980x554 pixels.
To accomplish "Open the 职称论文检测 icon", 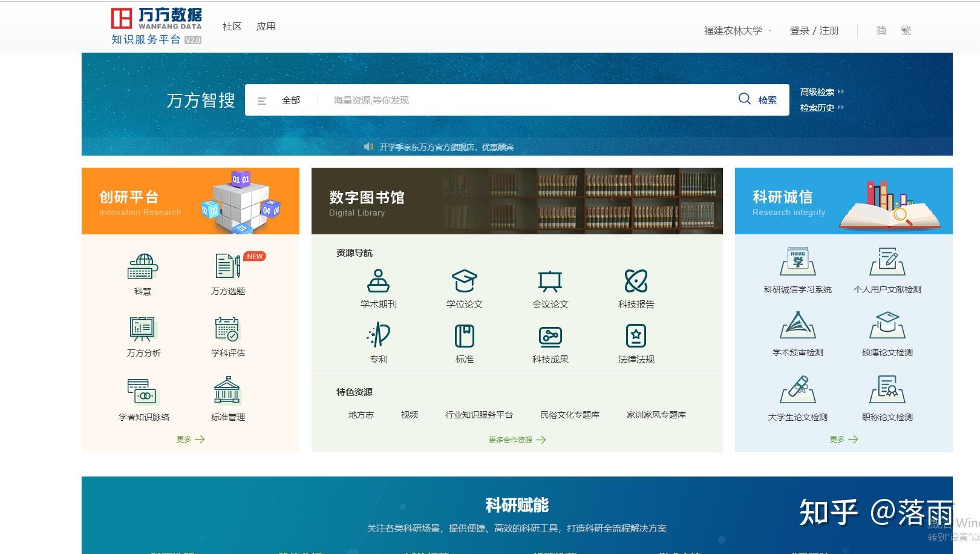I will point(887,389).
